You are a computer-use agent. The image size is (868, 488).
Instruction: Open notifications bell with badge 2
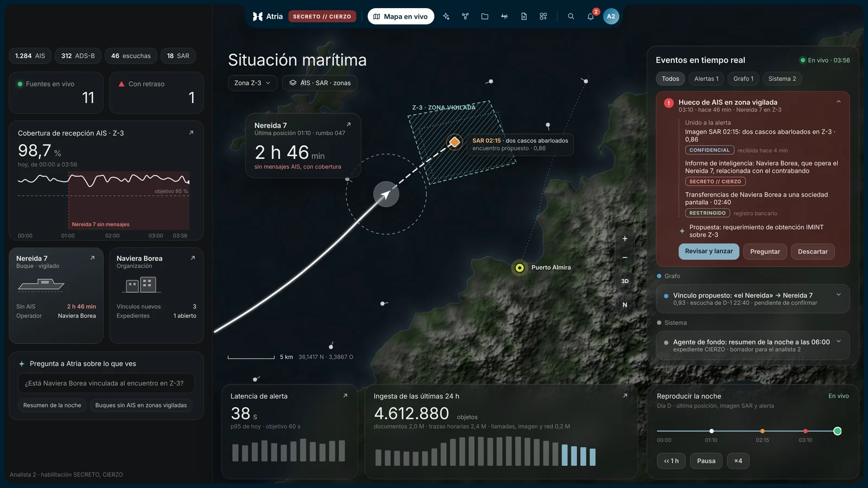[591, 16]
